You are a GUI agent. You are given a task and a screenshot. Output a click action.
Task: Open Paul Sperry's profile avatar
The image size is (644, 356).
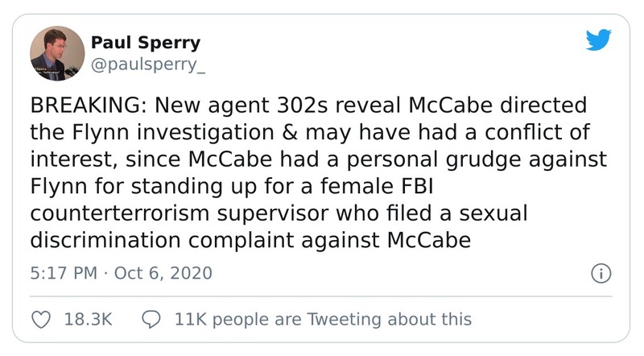tap(57, 53)
